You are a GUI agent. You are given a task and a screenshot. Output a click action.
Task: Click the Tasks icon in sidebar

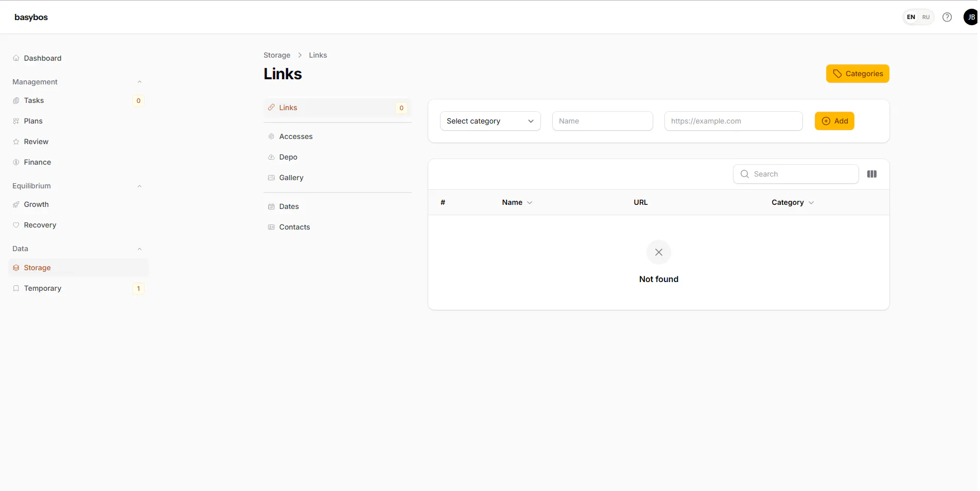tap(16, 100)
